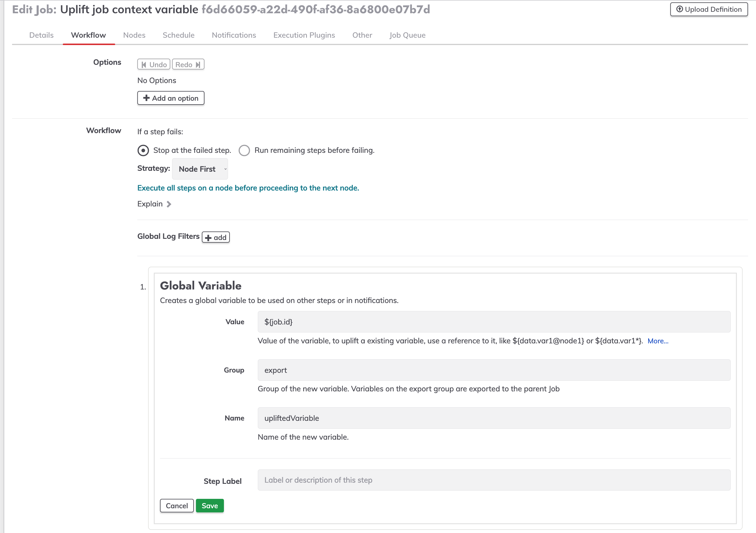The height and width of the screenshot is (533, 756).
Task: Click the Global Log Filters add icon
Action: click(215, 237)
